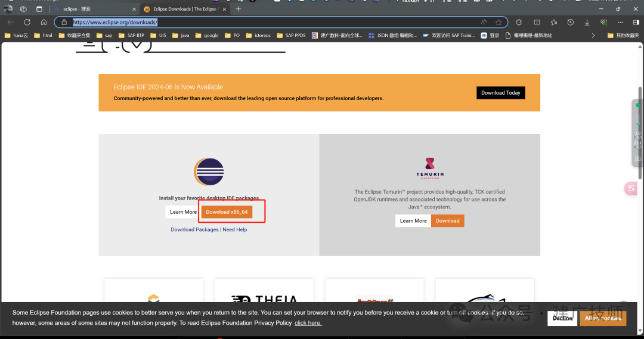Image resolution: width=644 pixels, height=339 pixels.
Task: Open the Download Packages link
Action: 194,229
